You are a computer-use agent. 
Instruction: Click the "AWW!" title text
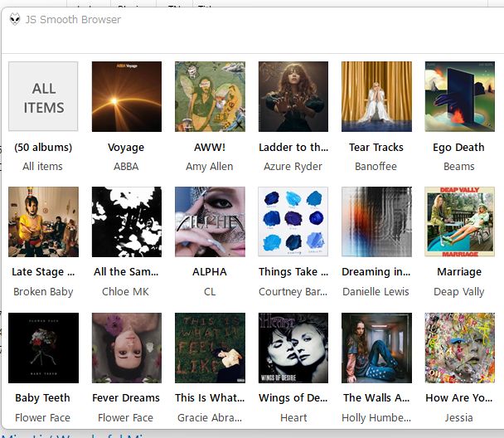coord(210,148)
